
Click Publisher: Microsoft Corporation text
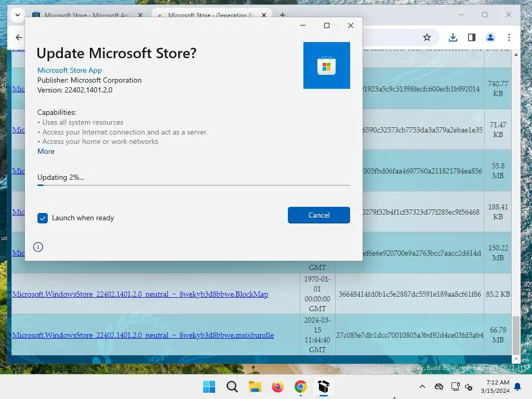[89, 80]
